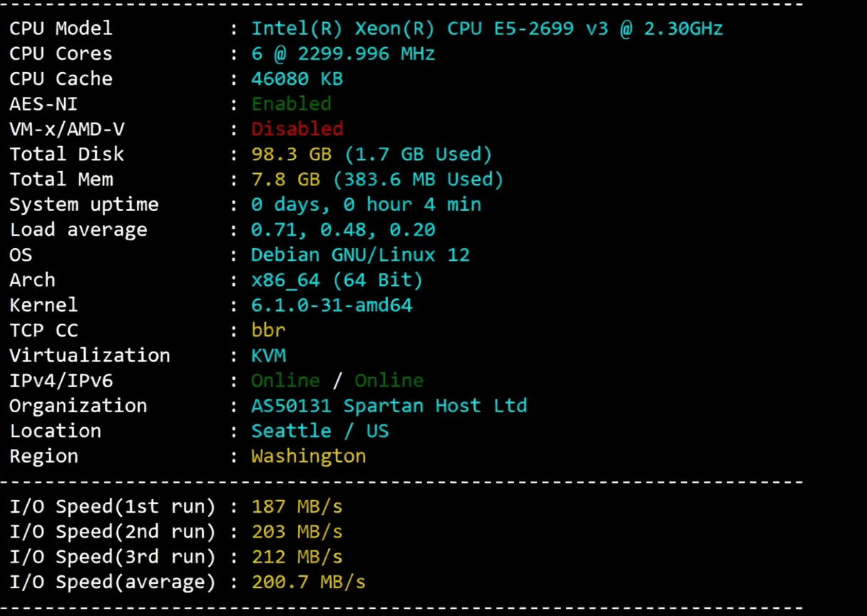This screenshot has width=867, height=616.
Task: Select the kernel version 6.1.0-31-amd64
Action: tap(332, 305)
